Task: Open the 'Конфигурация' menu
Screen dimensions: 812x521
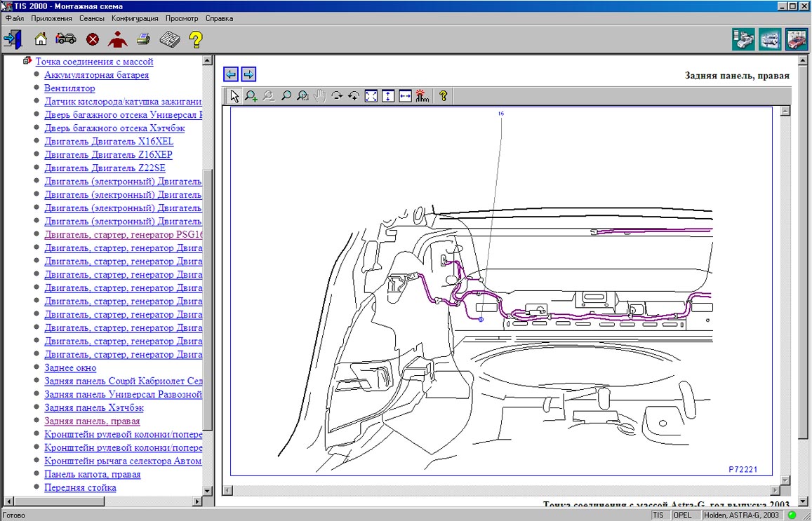Action: pyautogui.click(x=135, y=18)
